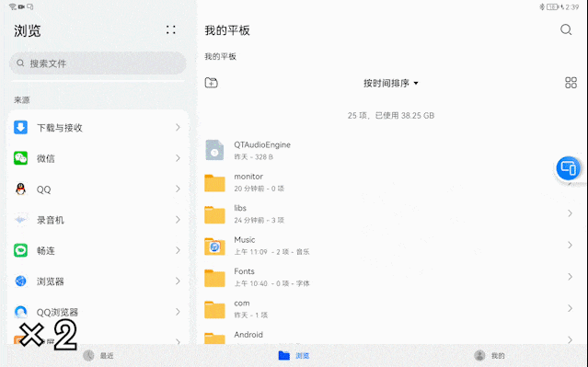Select the 浏览 (Browse) bottom tab
The width and height of the screenshot is (588, 367).
294,355
